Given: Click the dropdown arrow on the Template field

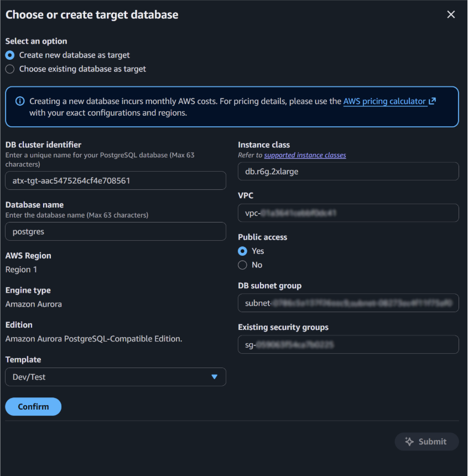Looking at the screenshot, I should (215, 377).
